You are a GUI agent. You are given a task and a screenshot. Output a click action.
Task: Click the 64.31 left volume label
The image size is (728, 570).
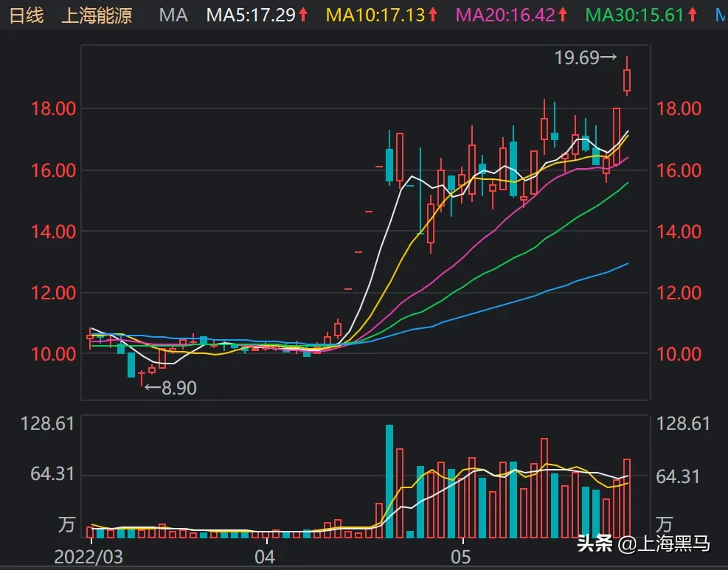point(52,474)
